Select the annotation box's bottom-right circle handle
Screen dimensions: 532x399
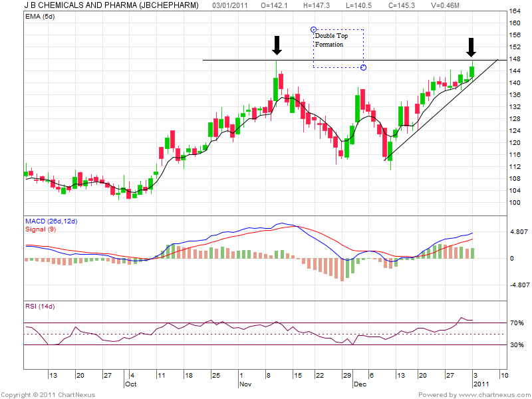pyautogui.click(x=363, y=67)
